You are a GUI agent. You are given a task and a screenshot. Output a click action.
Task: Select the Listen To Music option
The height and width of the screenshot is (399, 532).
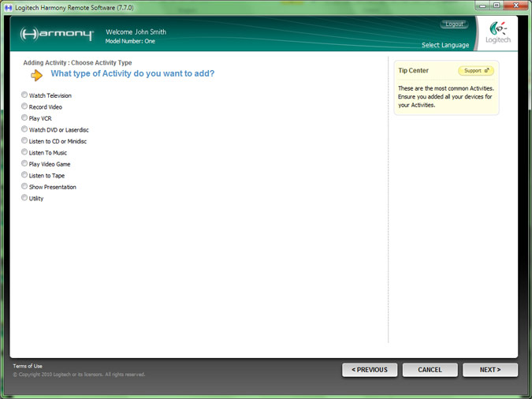[x=24, y=152]
